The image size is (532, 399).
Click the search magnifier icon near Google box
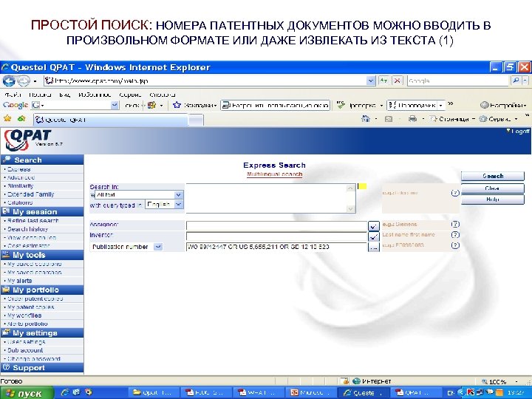click(516, 81)
